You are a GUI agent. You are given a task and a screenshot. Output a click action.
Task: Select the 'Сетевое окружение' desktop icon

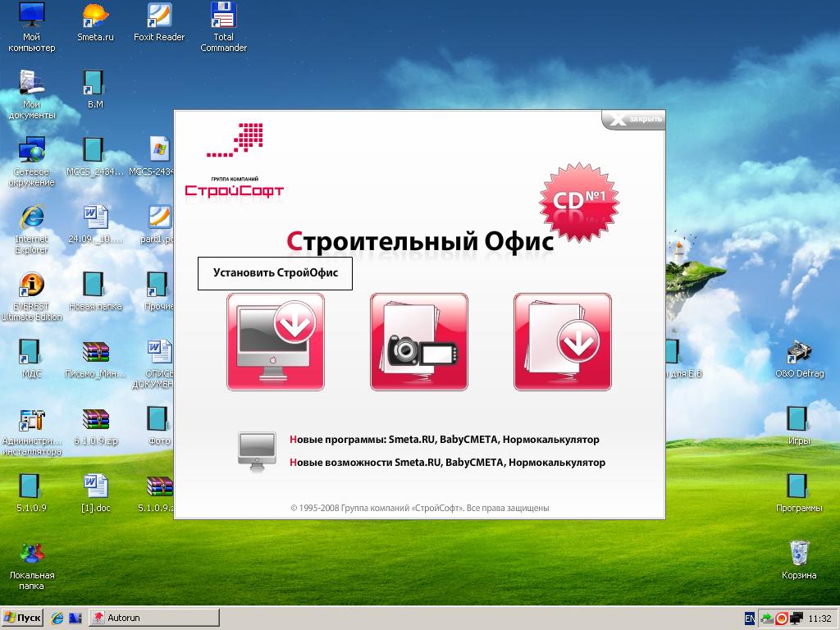click(32, 162)
